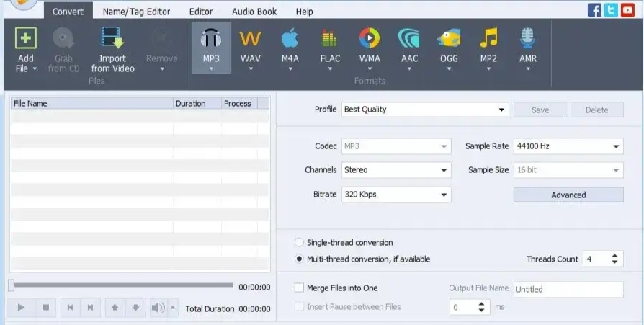Open the YouTube channel icon

coord(627,10)
